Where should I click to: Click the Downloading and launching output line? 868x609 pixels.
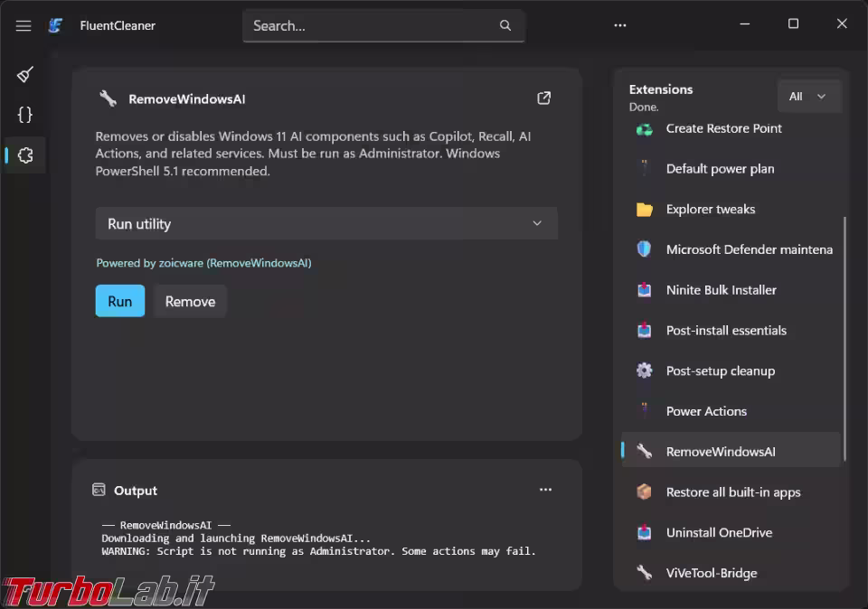click(236, 538)
